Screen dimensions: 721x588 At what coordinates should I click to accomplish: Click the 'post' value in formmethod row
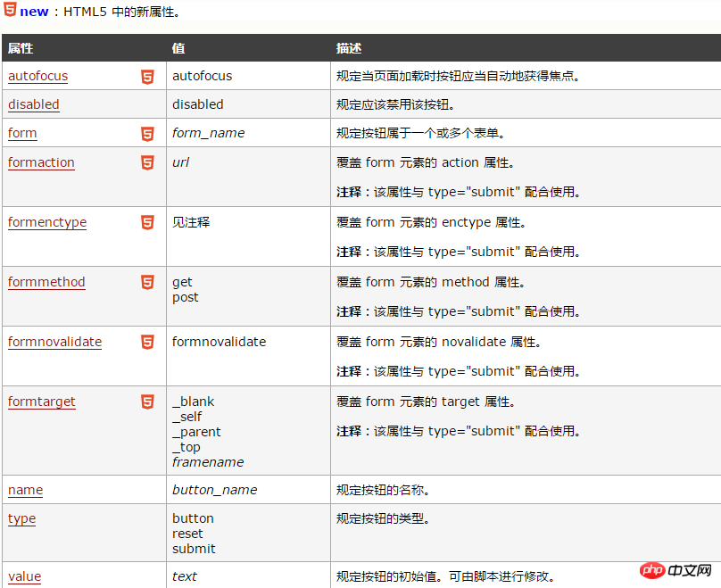click(x=186, y=297)
